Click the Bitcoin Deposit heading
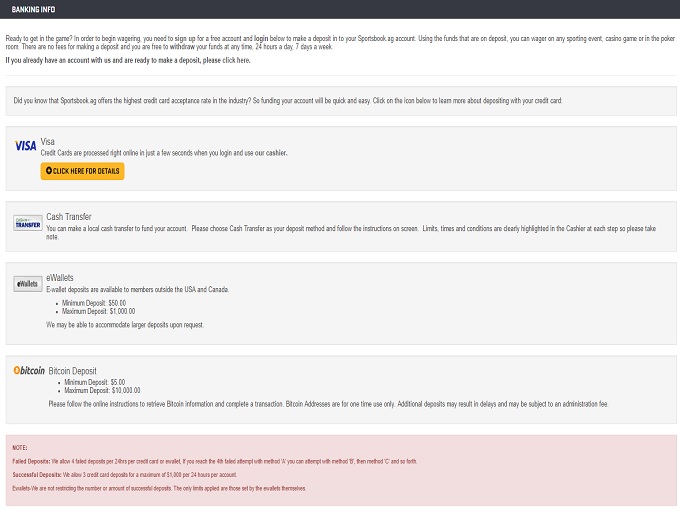680x511 pixels. point(72,371)
